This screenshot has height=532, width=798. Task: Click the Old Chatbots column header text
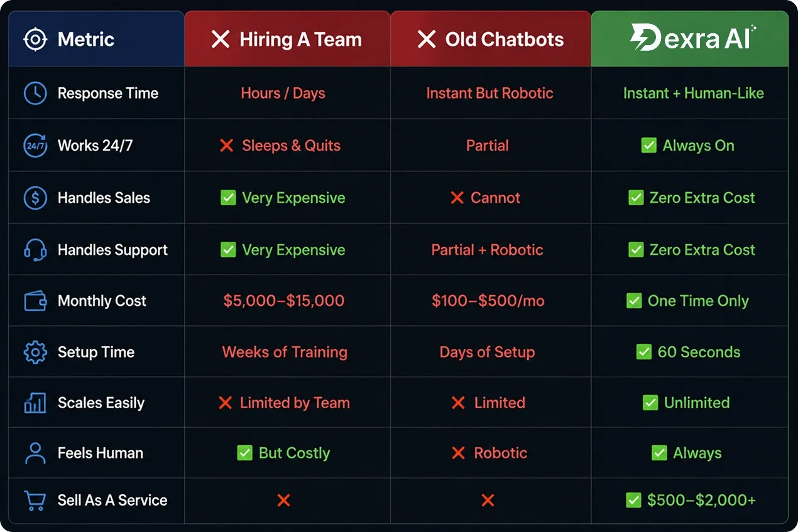pos(505,40)
